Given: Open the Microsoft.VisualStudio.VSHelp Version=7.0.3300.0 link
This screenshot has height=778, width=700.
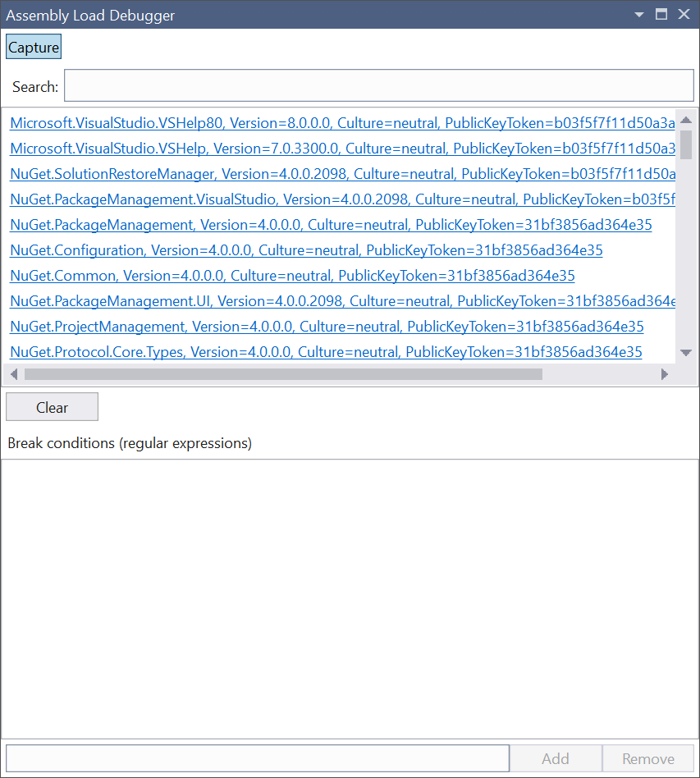Looking at the screenshot, I should (x=342, y=149).
